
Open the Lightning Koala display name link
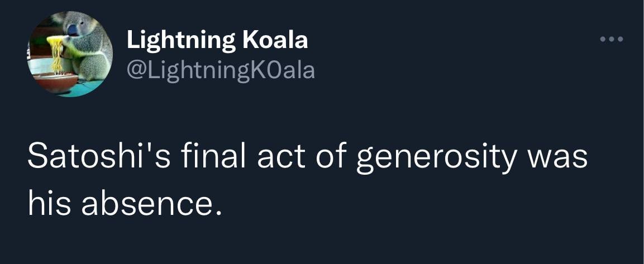(217, 40)
